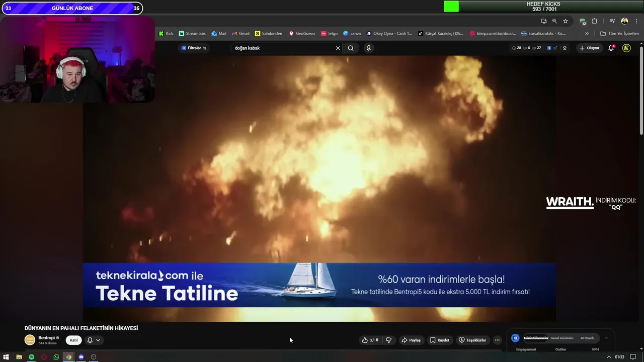Expand the hidden bookmarks overflow chevron
Image resolution: width=644 pixels, height=362 pixels.
point(587,34)
